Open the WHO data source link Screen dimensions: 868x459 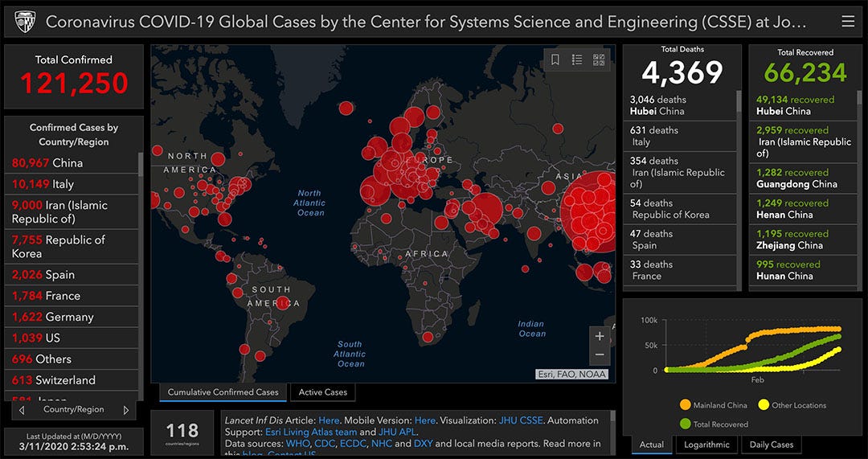298,444
